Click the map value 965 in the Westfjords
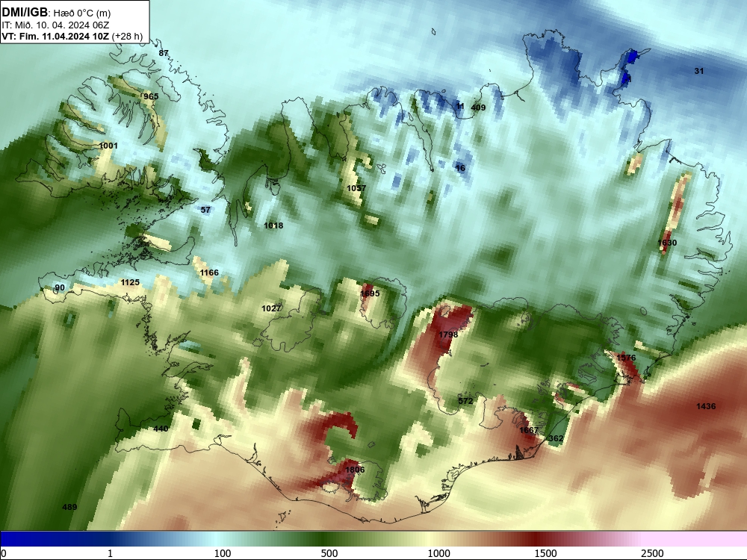The height and width of the screenshot is (560, 747). 151,96
